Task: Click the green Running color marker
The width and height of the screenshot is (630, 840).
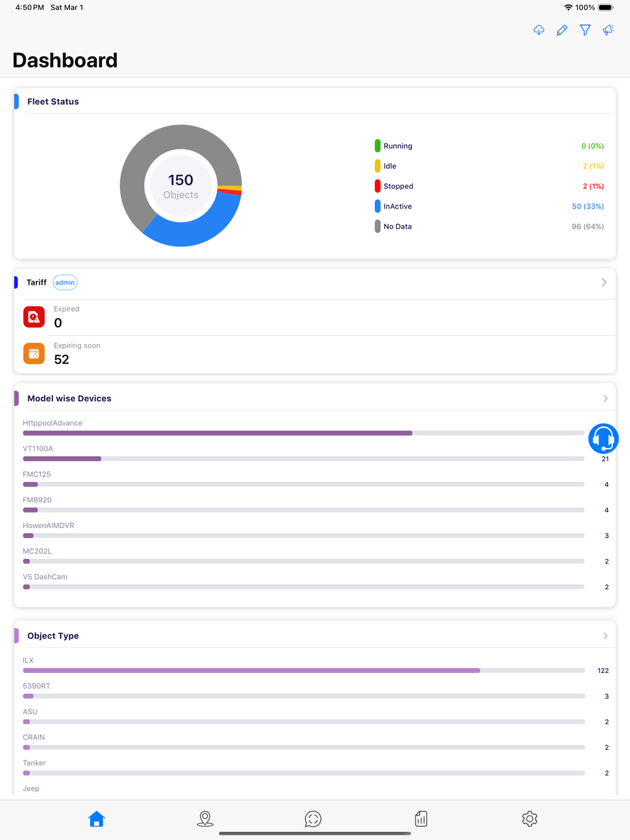Action: click(377, 146)
